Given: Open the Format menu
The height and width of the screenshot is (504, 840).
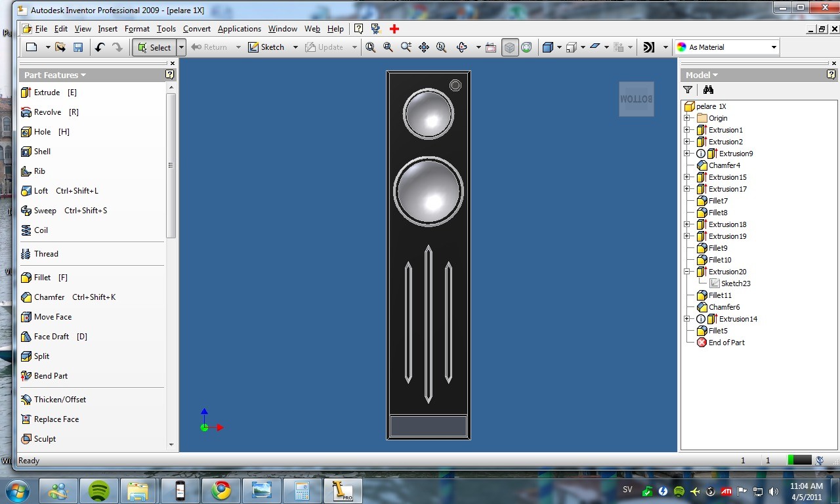Looking at the screenshot, I should (137, 29).
